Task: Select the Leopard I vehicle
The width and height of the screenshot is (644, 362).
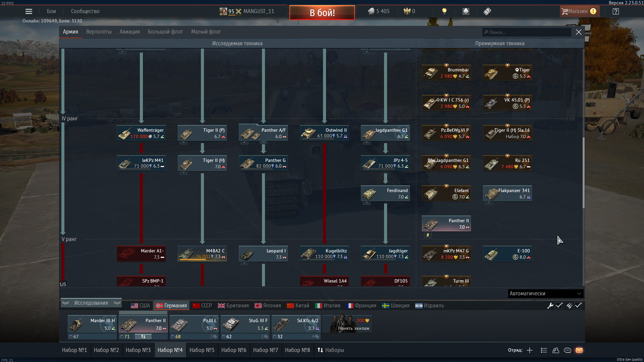Action: tap(263, 254)
